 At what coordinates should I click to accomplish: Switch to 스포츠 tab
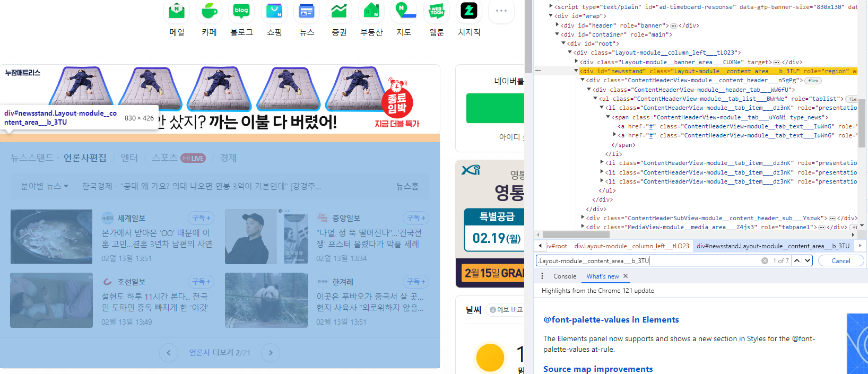(164, 158)
